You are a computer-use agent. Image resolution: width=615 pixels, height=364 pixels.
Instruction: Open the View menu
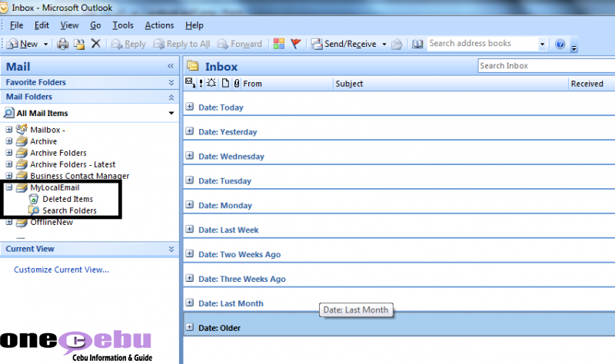(x=69, y=25)
